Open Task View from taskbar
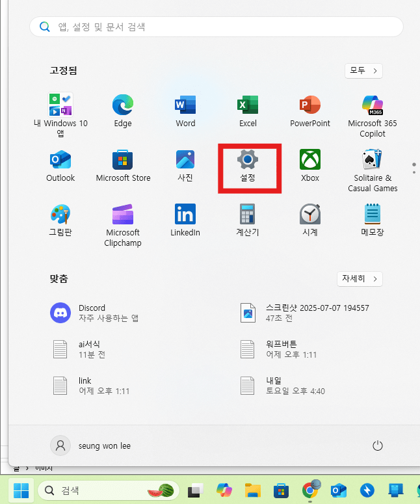Screen dimensions: 420x504 point(196,490)
